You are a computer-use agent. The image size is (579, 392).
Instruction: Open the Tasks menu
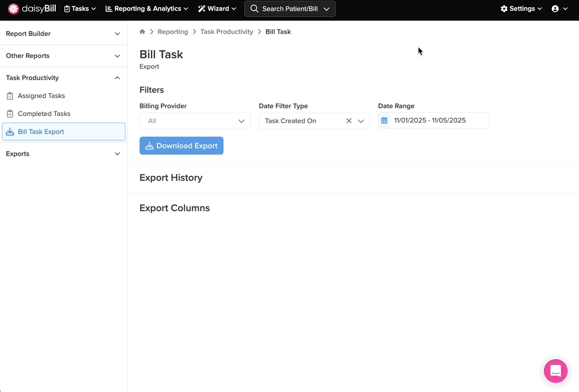[x=80, y=9]
